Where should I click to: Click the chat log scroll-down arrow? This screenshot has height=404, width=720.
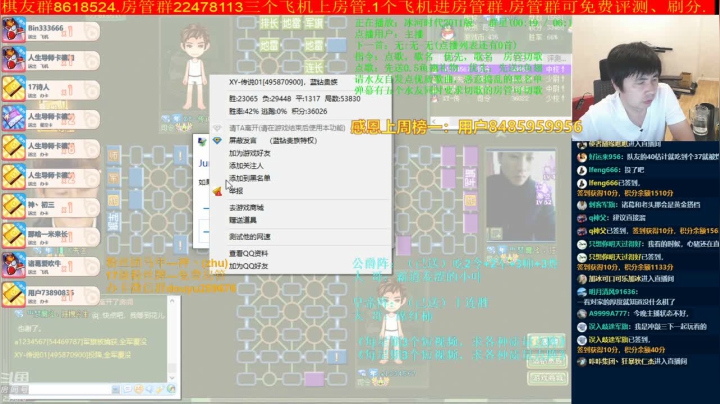pyautogui.click(x=172, y=377)
